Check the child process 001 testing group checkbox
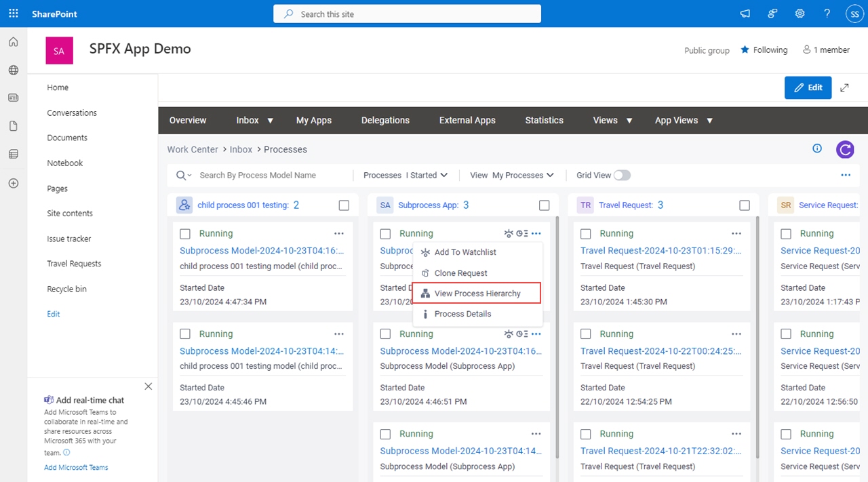The height and width of the screenshot is (482, 868). click(344, 205)
